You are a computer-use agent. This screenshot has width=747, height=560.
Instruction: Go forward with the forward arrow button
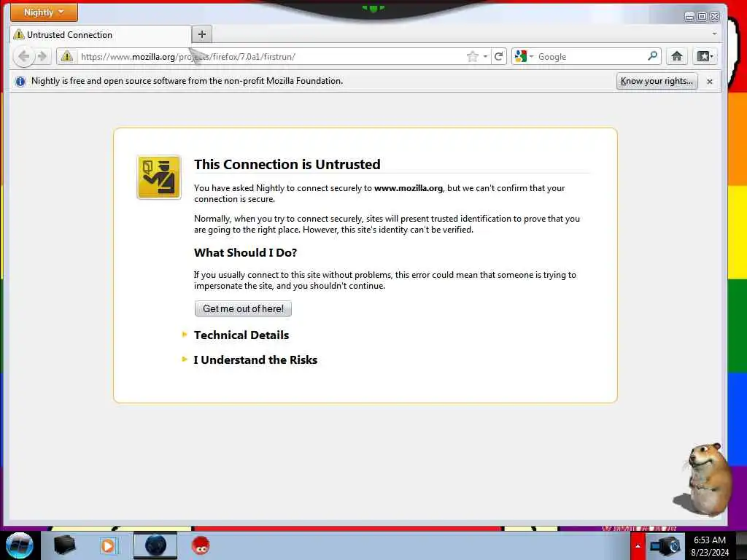click(42, 57)
